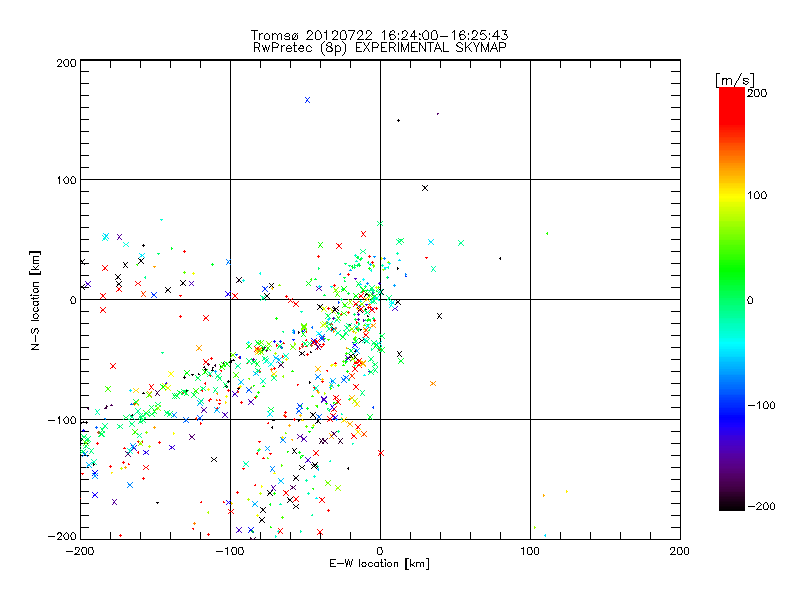
Task: Click the colorbar tick label "100"
Action: click(757, 195)
